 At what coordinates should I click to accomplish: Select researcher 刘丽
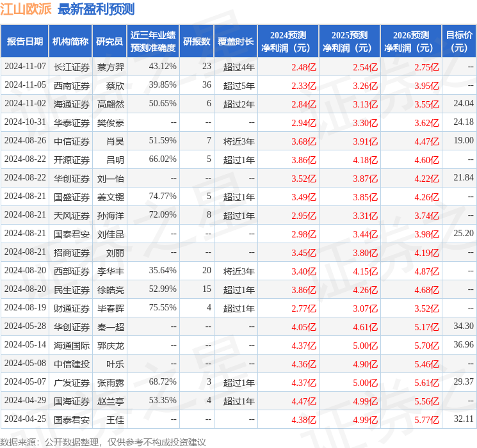[x=115, y=253]
